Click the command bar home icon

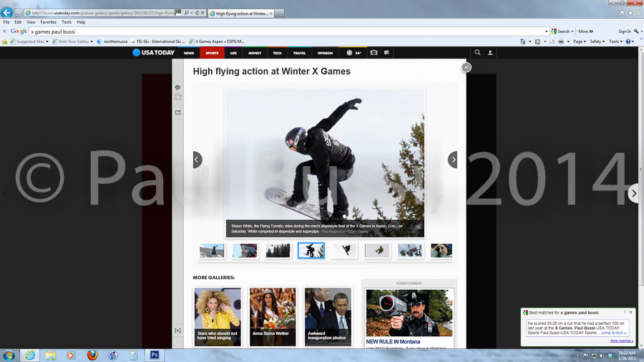tap(522, 41)
